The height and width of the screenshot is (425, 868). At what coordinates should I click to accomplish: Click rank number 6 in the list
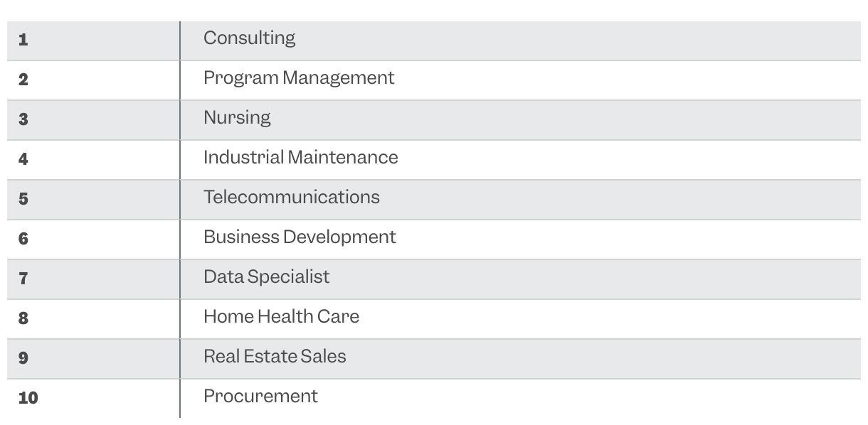click(23, 239)
